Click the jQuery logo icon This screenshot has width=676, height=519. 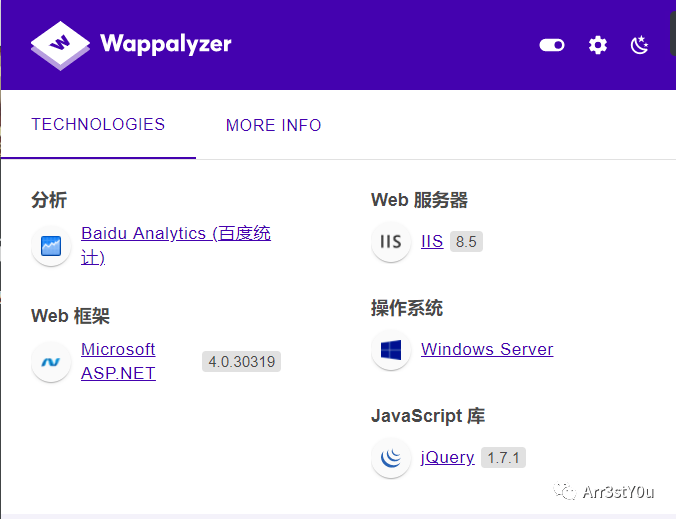(x=391, y=458)
